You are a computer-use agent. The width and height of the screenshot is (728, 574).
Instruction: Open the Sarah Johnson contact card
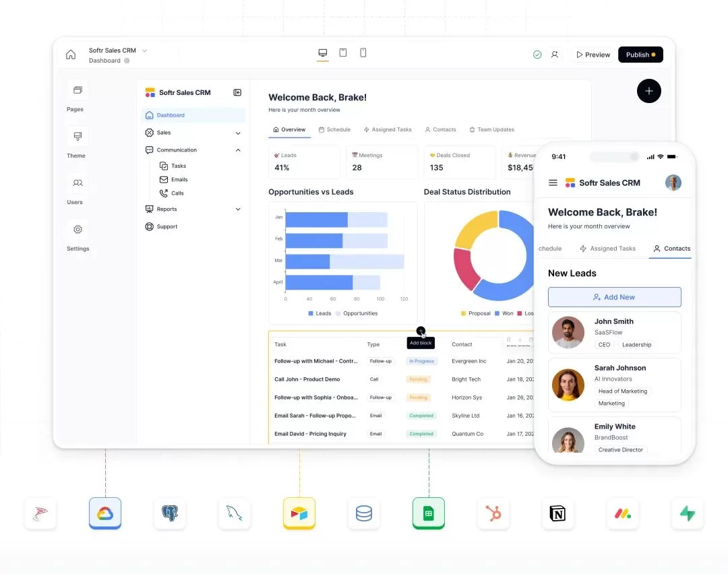tap(614, 385)
